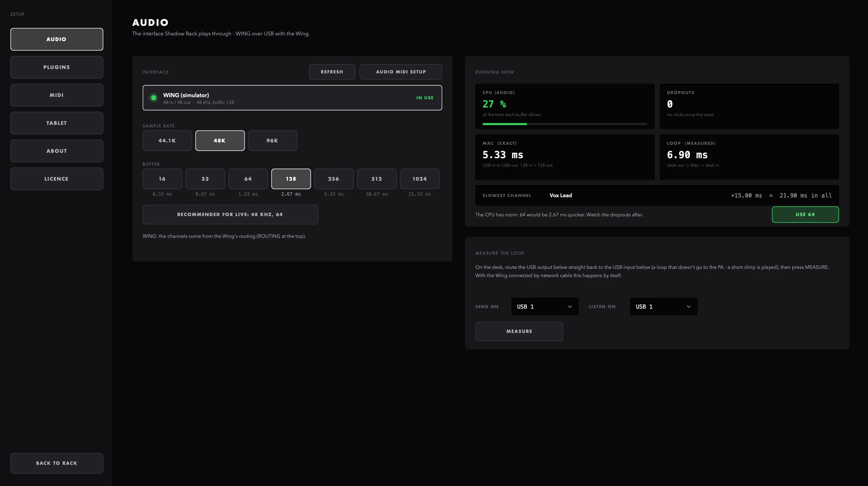This screenshot has height=486, width=868.
Task: Set sample rate to 44.1K
Action: tap(167, 141)
